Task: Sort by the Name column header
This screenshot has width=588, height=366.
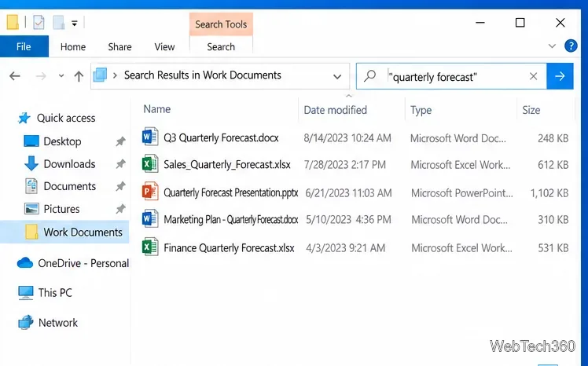Action: 157,109
